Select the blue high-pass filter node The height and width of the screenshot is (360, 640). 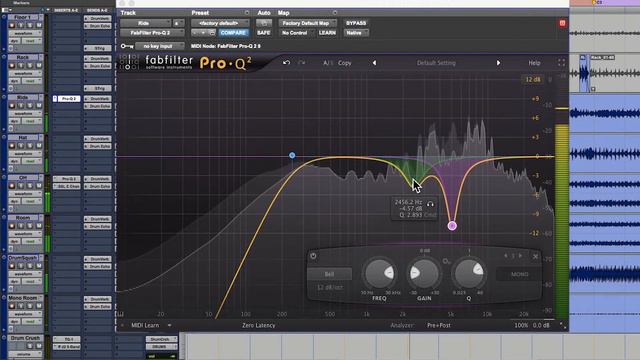point(292,155)
